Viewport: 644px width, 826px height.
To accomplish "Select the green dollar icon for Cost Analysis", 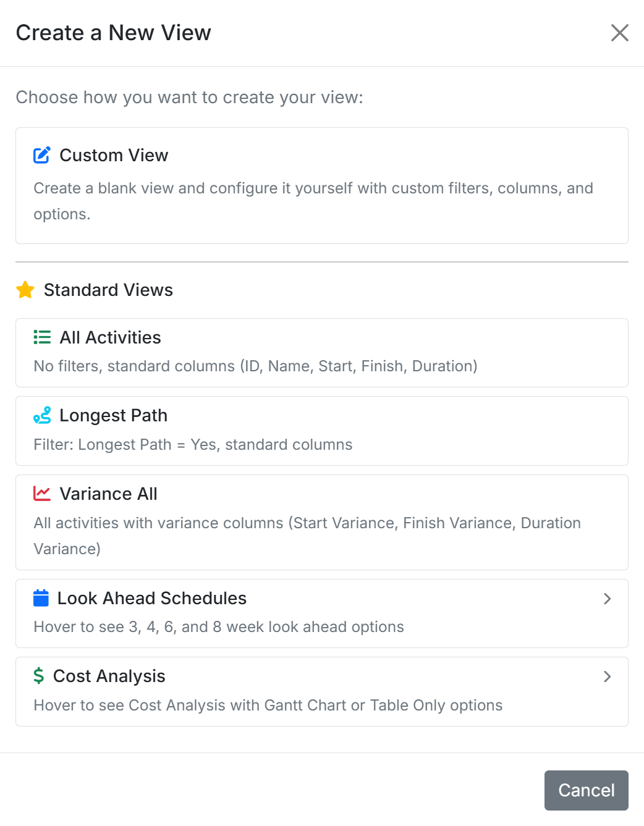I will pyautogui.click(x=39, y=676).
